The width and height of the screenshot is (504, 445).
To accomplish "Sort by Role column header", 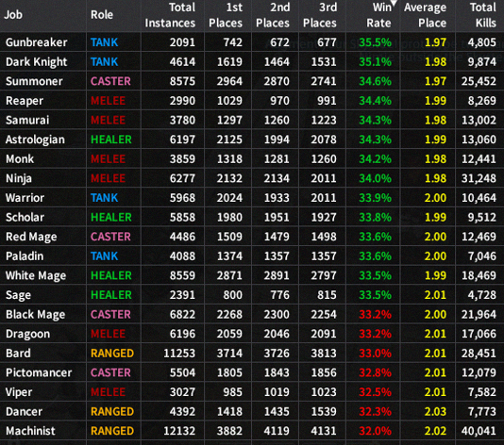I will tap(102, 15).
